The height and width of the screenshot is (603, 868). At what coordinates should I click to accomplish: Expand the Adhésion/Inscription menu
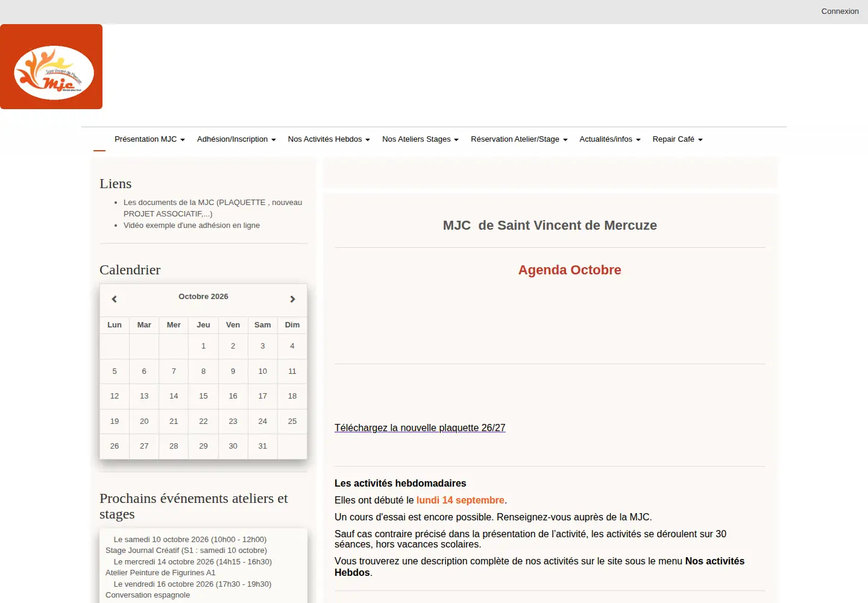(236, 139)
